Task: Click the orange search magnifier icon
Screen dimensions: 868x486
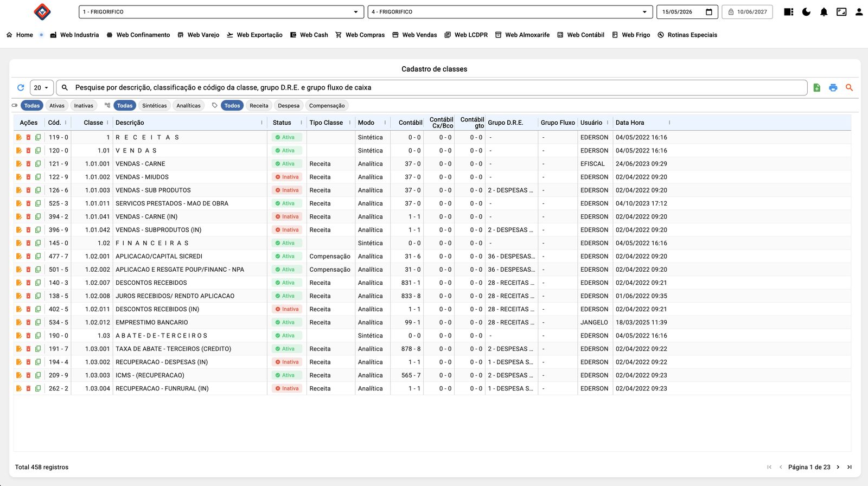Action: [850, 87]
